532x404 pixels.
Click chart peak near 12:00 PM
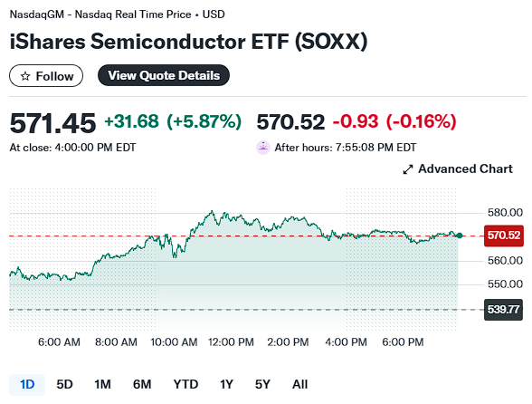click(x=213, y=211)
